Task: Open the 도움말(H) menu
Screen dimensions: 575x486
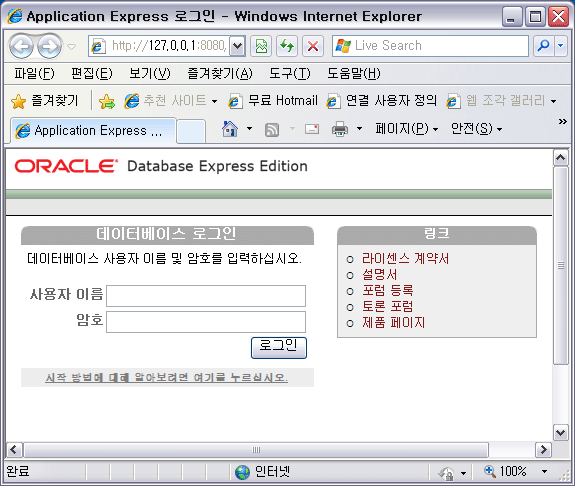Action: tap(354, 74)
